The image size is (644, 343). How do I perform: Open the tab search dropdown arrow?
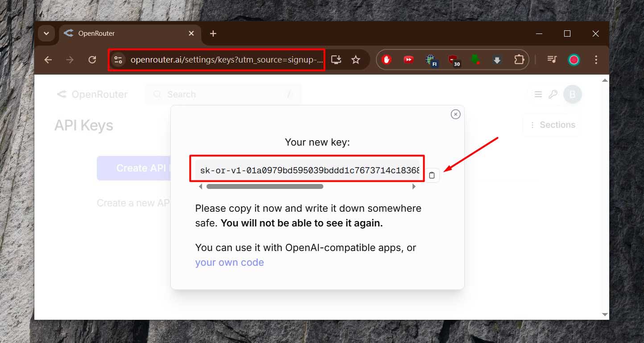point(46,33)
